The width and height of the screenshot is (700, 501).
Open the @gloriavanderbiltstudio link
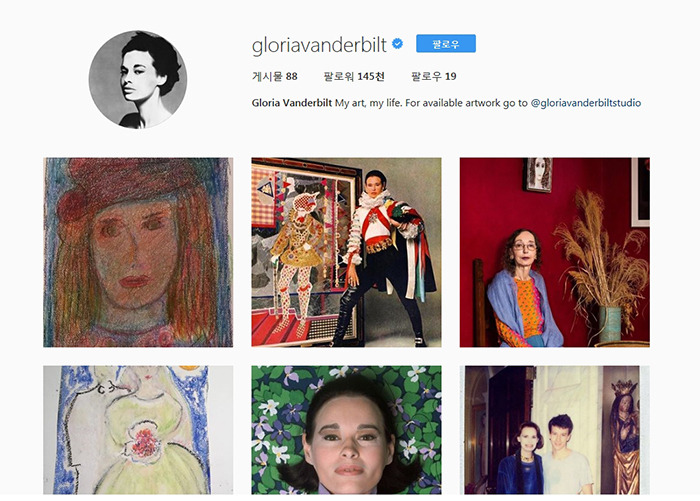tap(586, 103)
